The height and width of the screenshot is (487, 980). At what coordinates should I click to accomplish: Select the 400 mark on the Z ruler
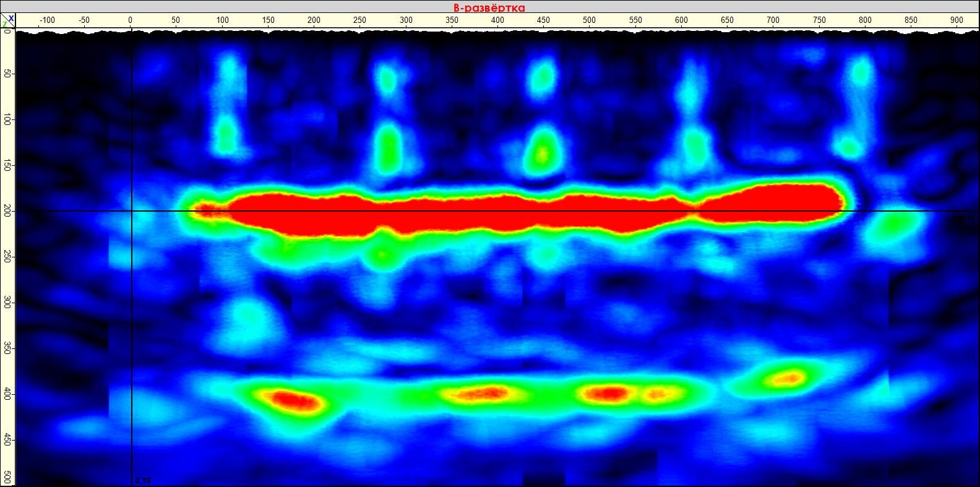click(x=7, y=394)
